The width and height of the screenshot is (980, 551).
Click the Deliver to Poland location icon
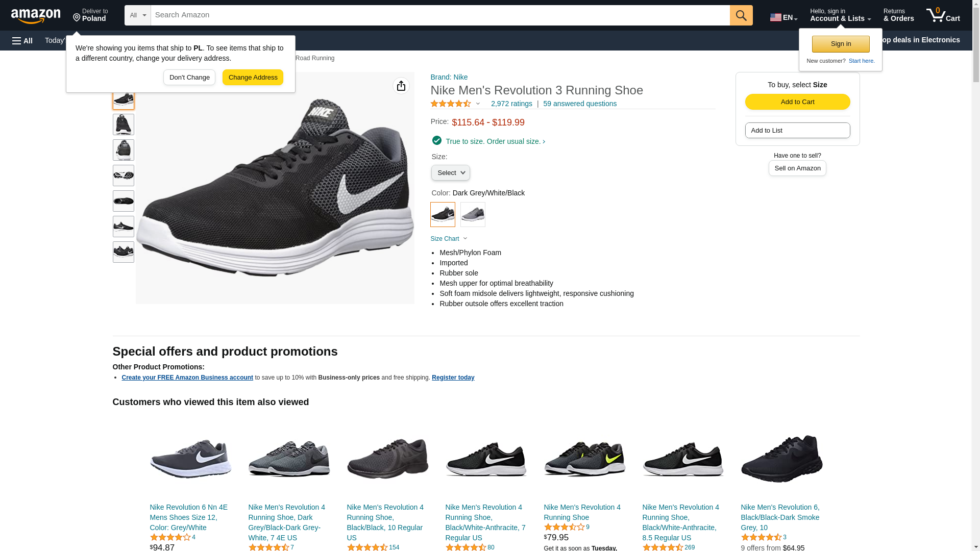[x=77, y=18]
